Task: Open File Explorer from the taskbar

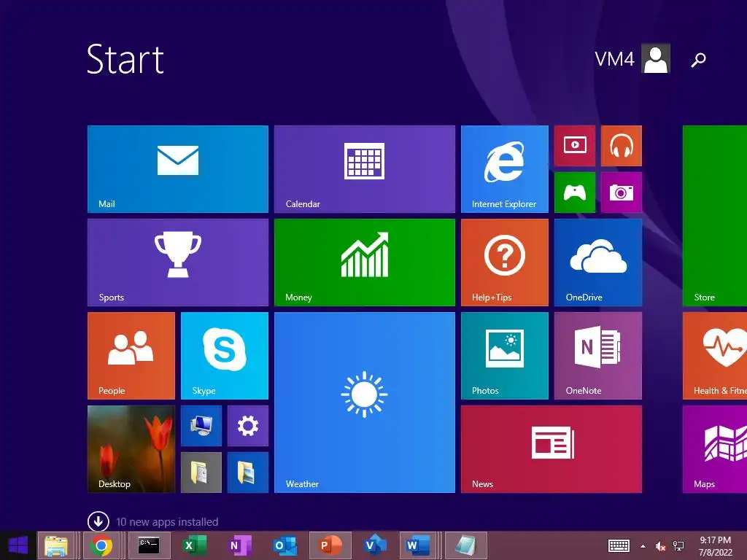Action: pyautogui.click(x=55, y=545)
